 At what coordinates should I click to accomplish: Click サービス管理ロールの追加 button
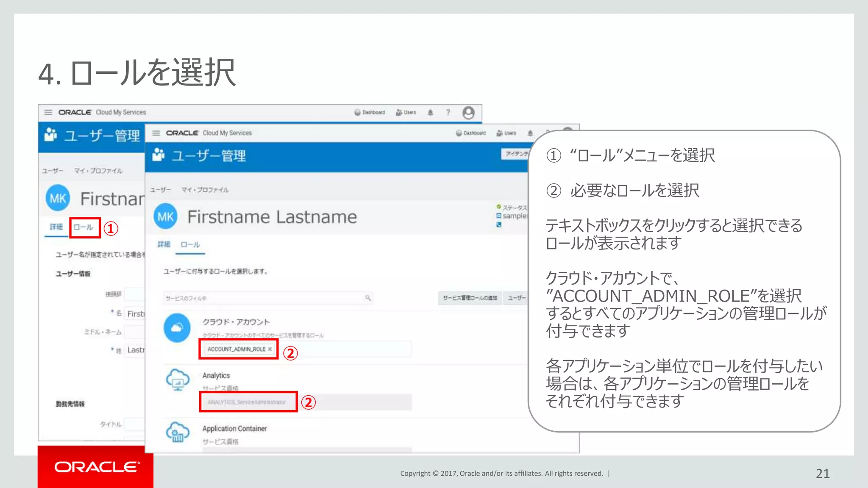[x=470, y=298]
